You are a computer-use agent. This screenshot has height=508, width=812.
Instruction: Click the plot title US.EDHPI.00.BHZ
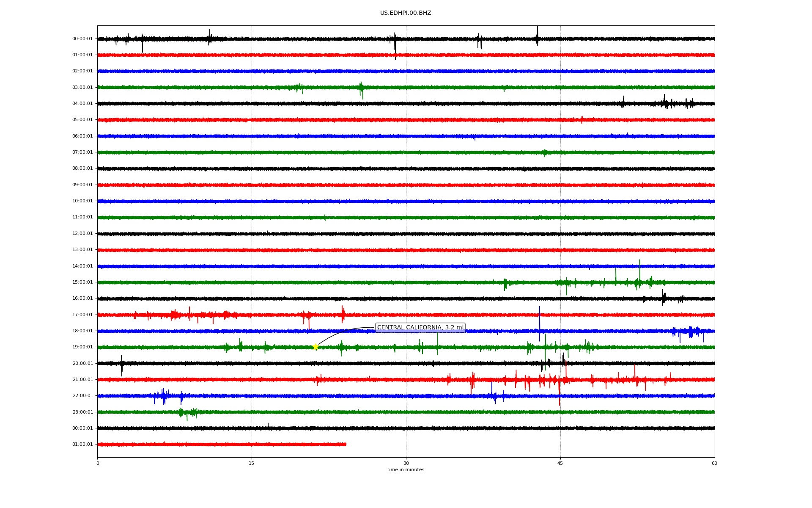point(406,13)
